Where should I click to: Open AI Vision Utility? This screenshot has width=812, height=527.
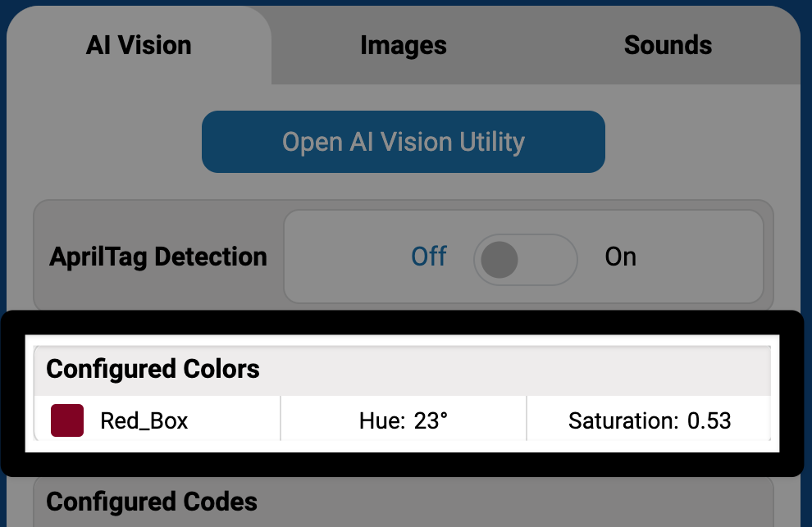tap(403, 141)
